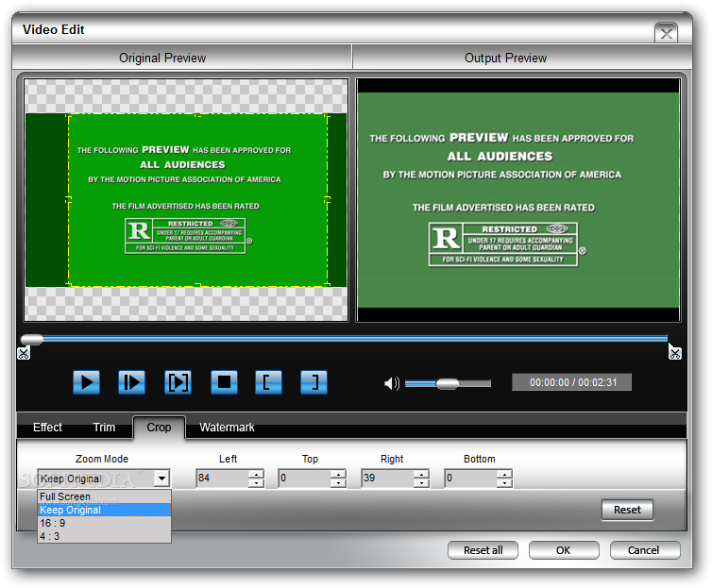Decrease the Top crop value
The image size is (712, 588).
[338, 483]
